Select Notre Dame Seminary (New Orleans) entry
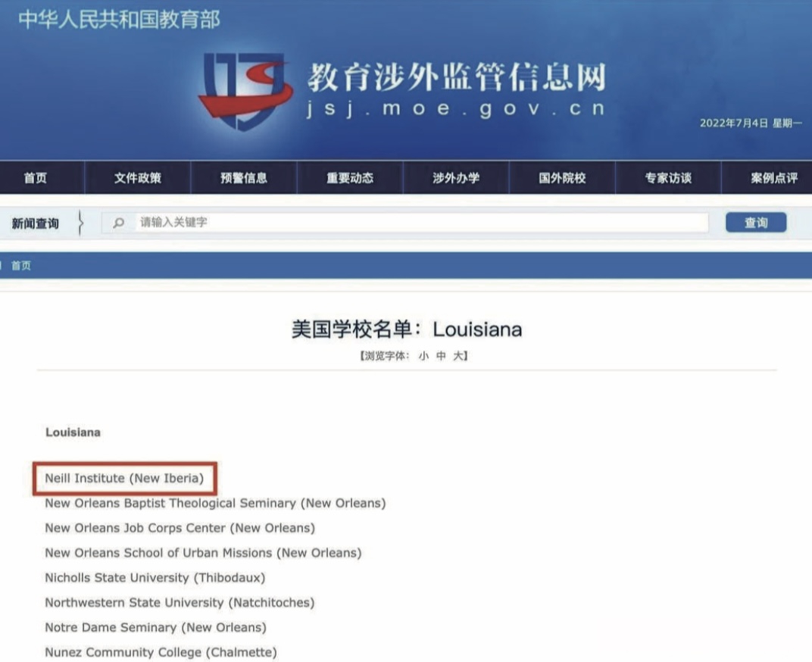Viewport: 812px width, 662px height. [155, 627]
